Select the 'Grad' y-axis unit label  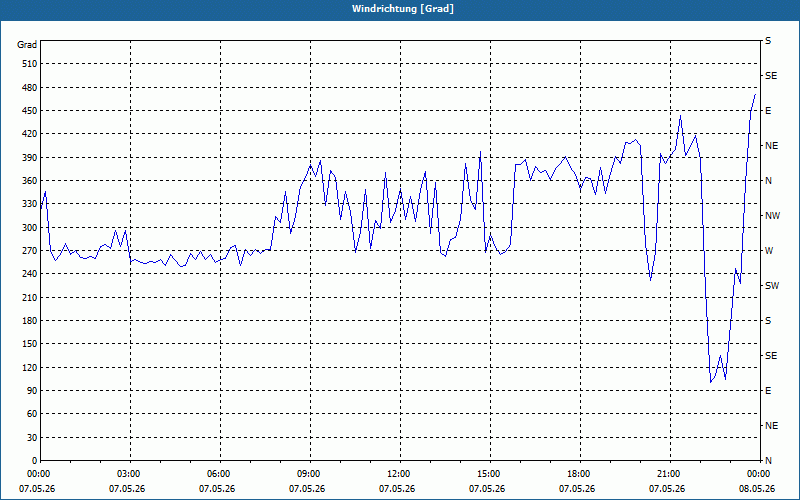point(27,45)
